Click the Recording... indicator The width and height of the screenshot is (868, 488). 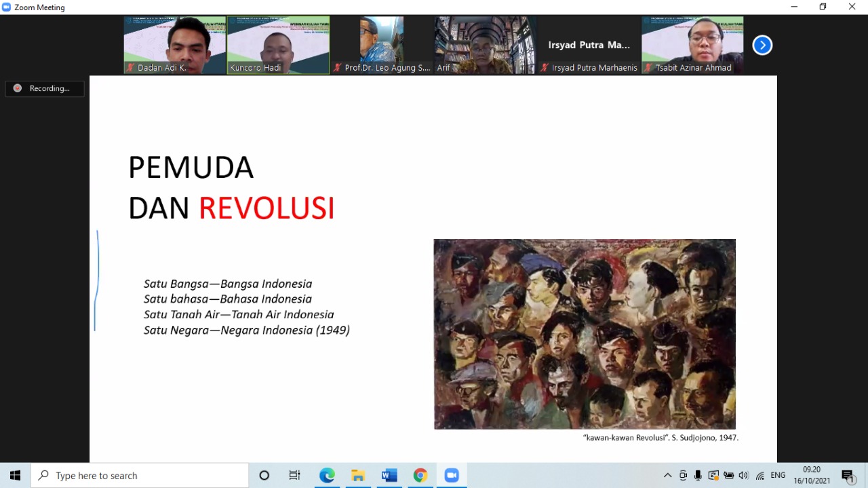point(45,88)
